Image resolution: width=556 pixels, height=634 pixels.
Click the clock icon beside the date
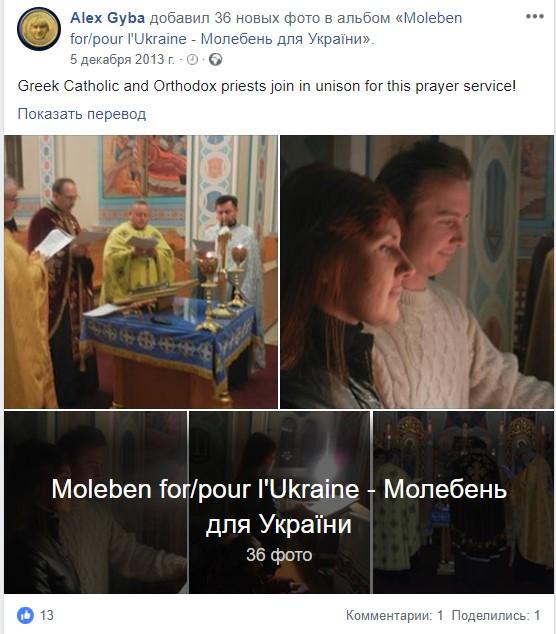(192, 60)
